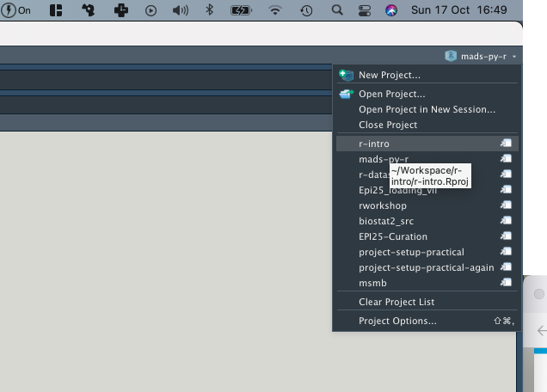This screenshot has height=392, width=547.
Task: Collapse the mads-py-r project dropdown
Action: pos(482,56)
